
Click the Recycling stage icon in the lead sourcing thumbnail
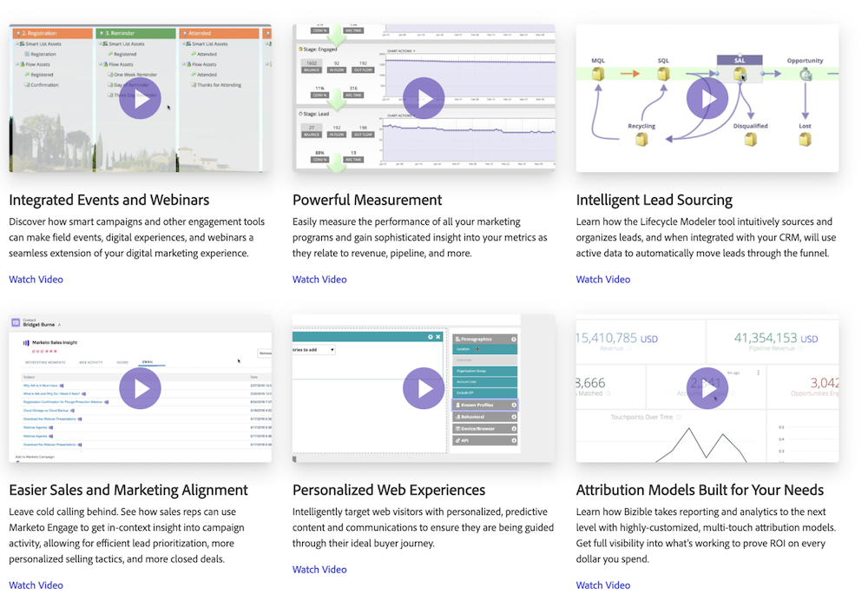641,139
